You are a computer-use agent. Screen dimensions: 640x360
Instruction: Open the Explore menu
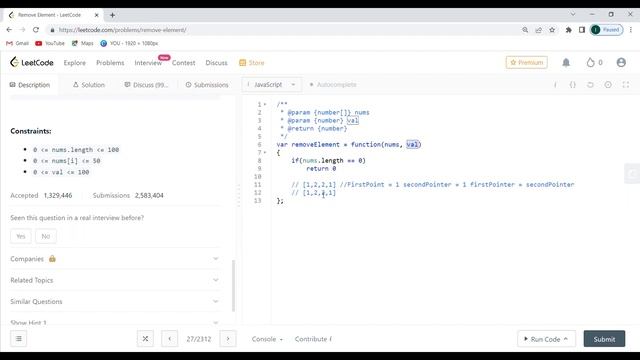(75, 63)
